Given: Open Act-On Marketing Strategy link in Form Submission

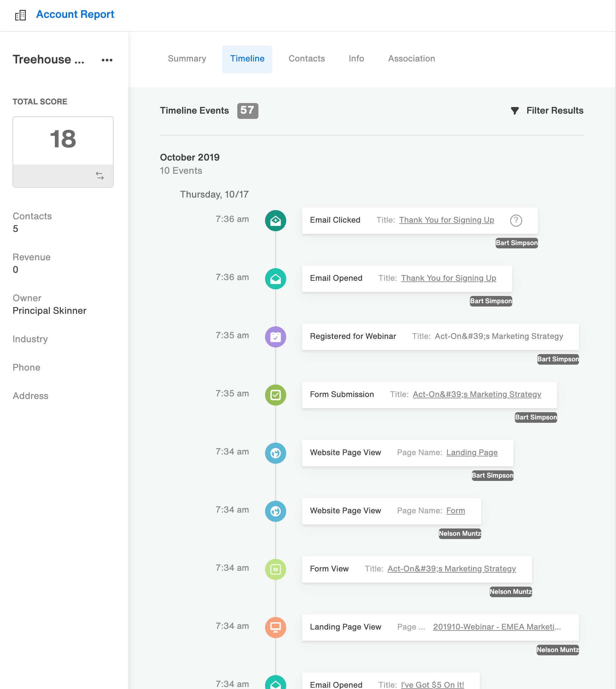Looking at the screenshot, I should [477, 394].
